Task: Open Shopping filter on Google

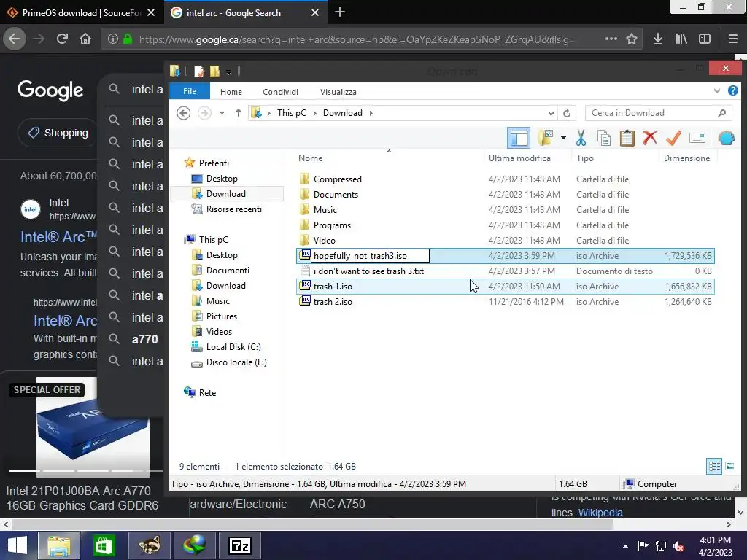Action: [x=58, y=133]
